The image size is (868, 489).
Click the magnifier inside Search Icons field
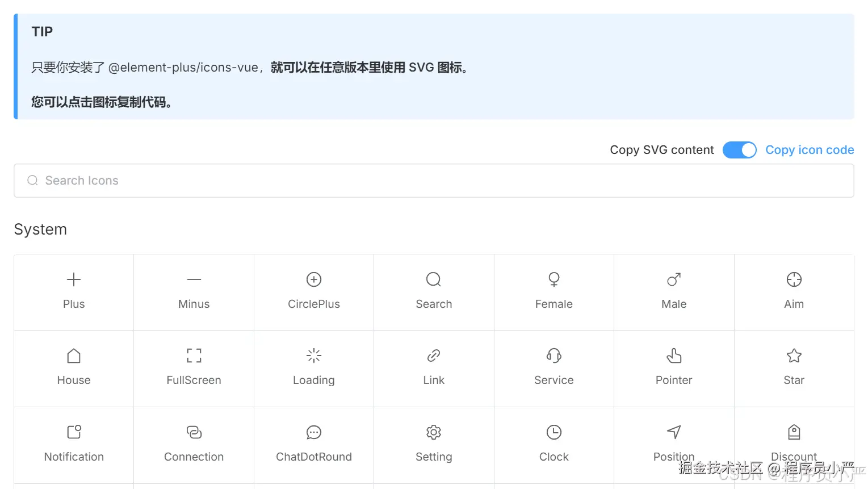(33, 181)
